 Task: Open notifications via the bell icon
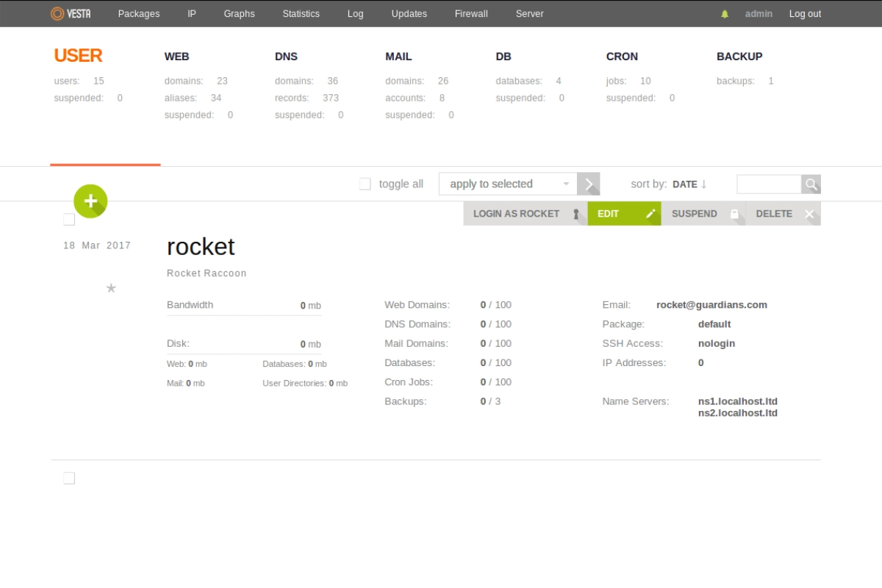(724, 13)
